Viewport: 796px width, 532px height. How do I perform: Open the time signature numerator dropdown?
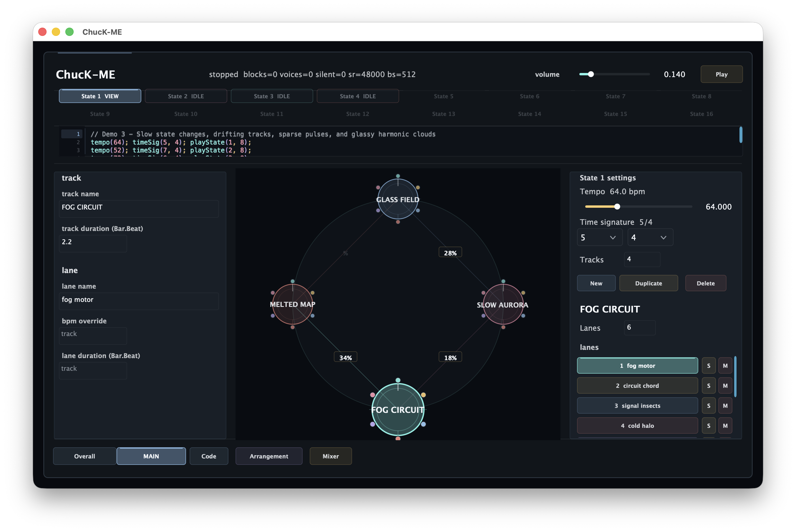click(599, 237)
